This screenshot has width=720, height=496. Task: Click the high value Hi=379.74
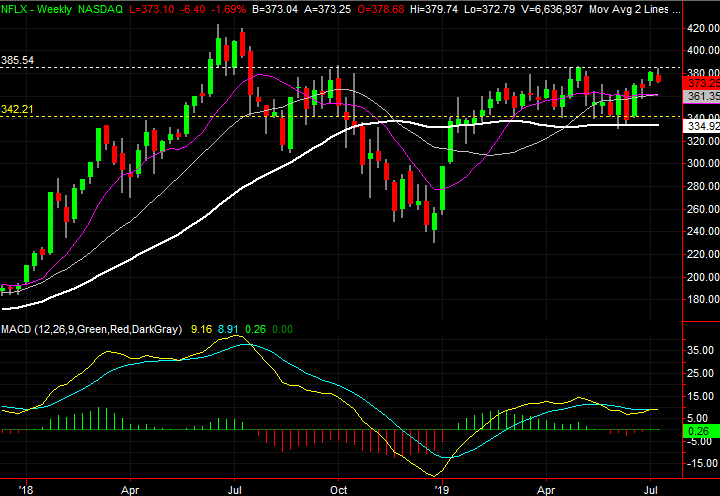point(434,9)
